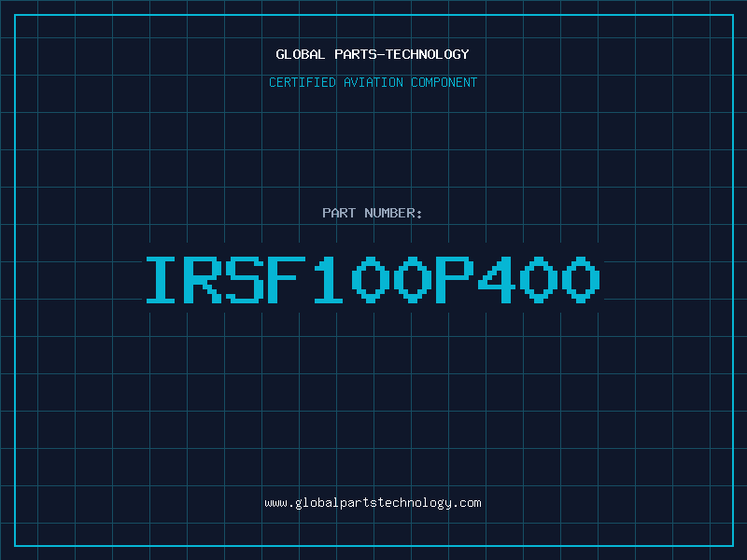This screenshot has width=747, height=560.
Task: Click the word GLOBAL in the heading
Action: (300, 54)
